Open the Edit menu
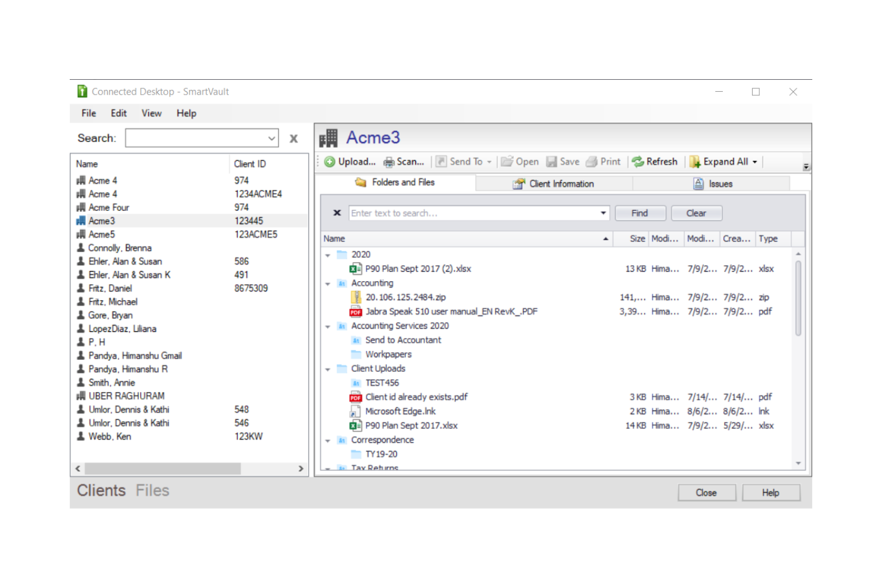This screenshot has width=882, height=588. pyautogui.click(x=119, y=113)
